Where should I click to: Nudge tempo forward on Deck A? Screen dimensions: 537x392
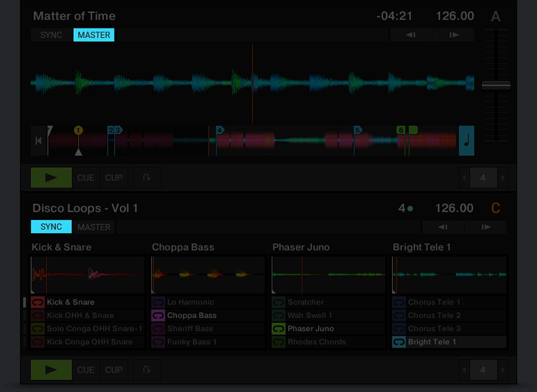tap(454, 35)
